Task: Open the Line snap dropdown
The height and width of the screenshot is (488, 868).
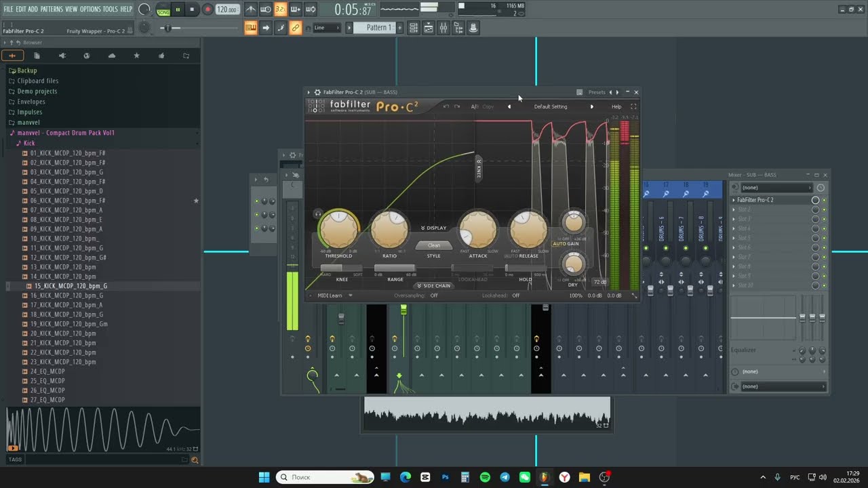Action: tap(325, 28)
